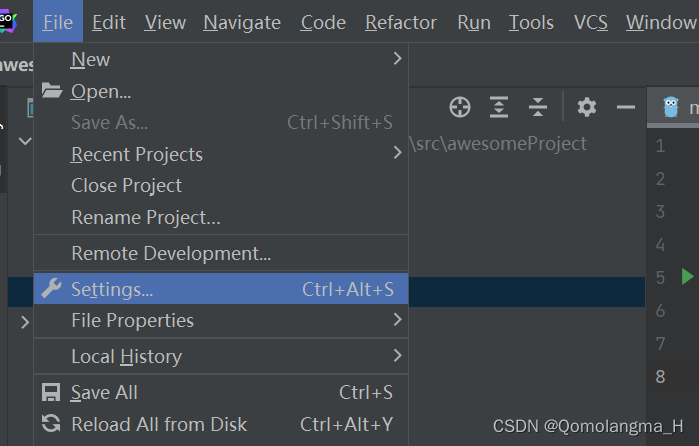Open the project panel gear options
This screenshot has width=699, height=446.
(x=587, y=107)
